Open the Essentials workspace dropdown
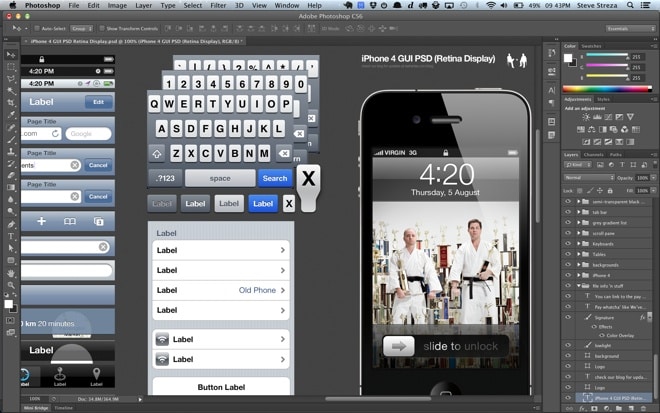The height and width of the screenshot is (413, 660). tap(630, 29)
